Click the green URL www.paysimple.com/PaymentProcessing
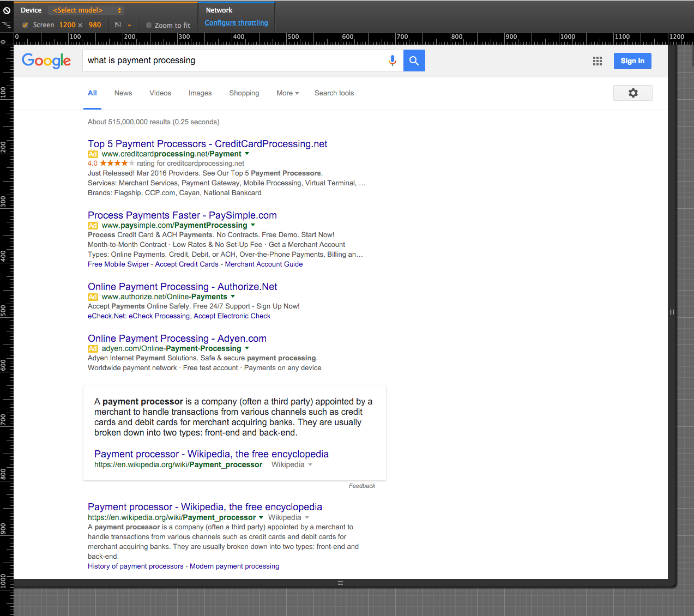The image size is (694, 616). click(x=174, y=226)
